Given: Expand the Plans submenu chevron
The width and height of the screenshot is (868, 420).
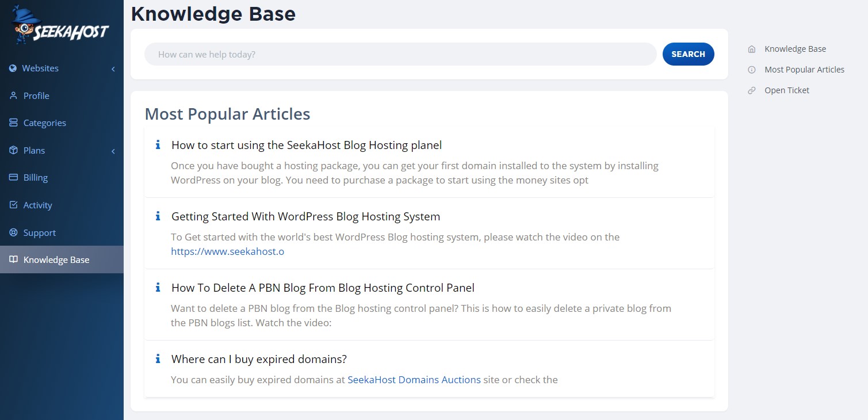Looking at the screenshot, I should click(113, 151).
